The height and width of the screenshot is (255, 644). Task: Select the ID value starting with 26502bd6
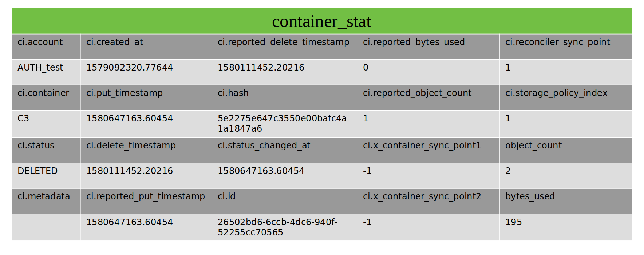coord(277,227)
